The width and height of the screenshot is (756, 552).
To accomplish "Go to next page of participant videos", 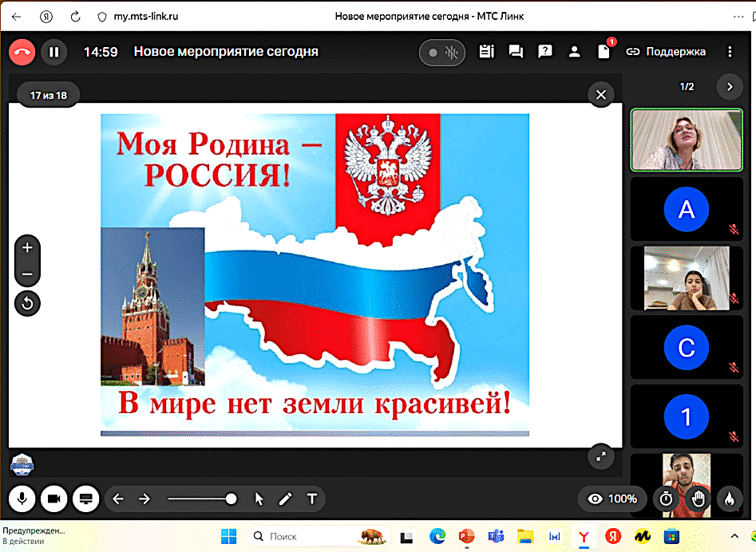I will [729, 87].
